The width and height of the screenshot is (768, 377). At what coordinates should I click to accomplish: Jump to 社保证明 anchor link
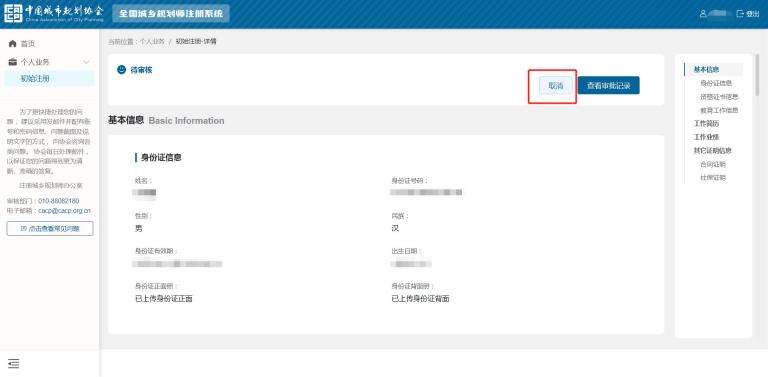click(713, 178)
